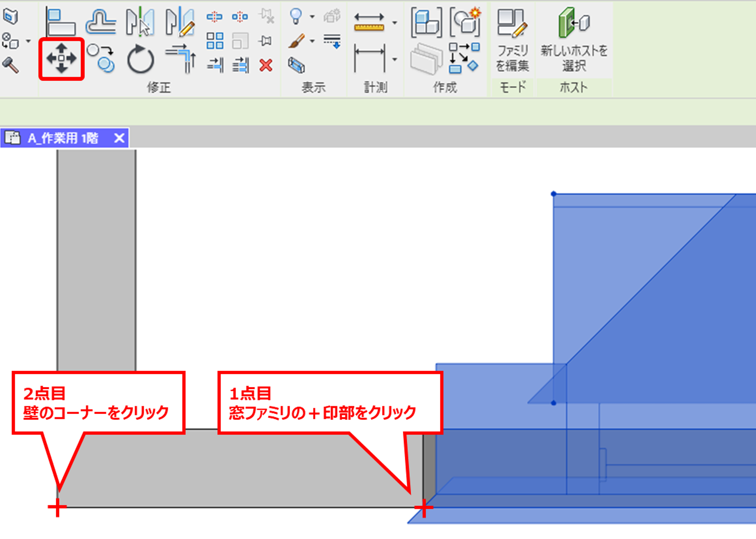Image resolution: width=756 pixels, height=539 pixels.
Task: Select Mirror - Pick Axis tool
Action: 140,22
